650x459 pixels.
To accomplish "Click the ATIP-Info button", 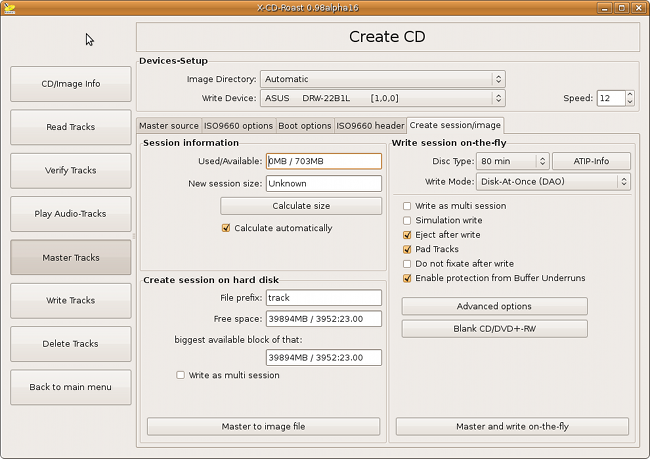I will coord(591,161).
